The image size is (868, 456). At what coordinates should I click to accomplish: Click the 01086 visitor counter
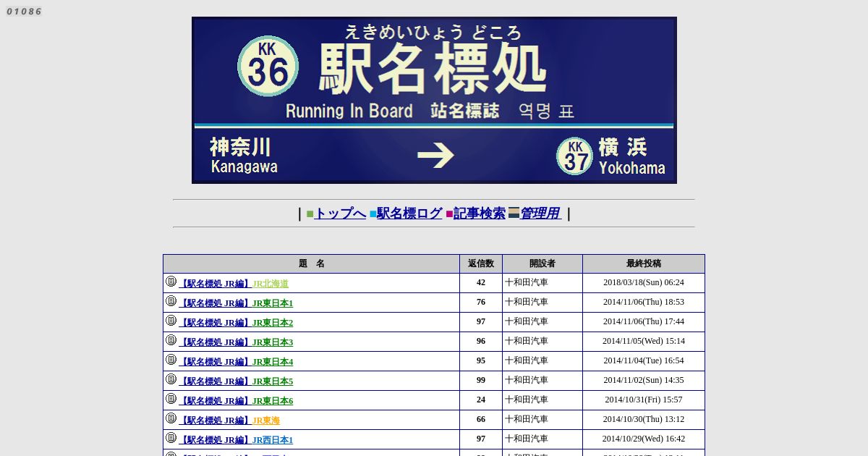(x=24, y=11)
